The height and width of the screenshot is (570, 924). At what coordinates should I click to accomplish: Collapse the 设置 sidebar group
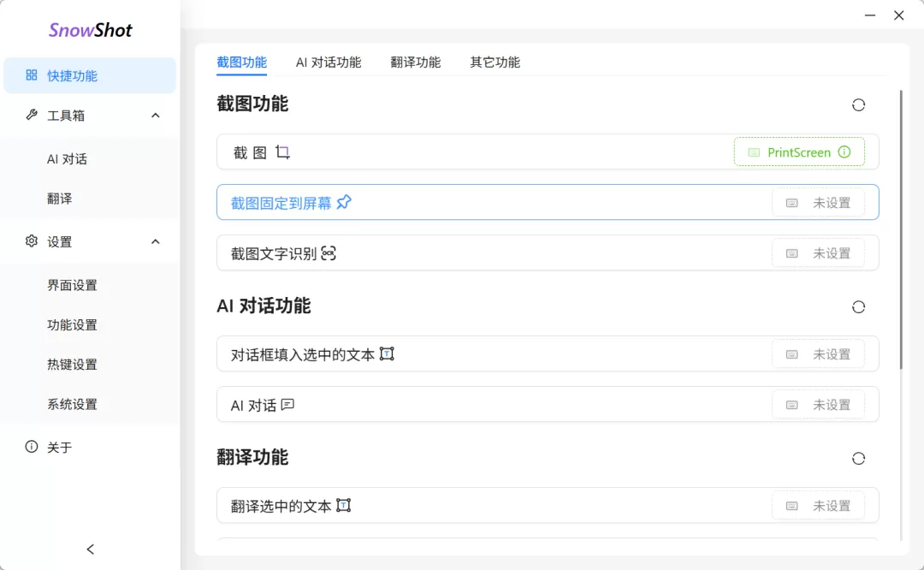(x=155, y=242)
